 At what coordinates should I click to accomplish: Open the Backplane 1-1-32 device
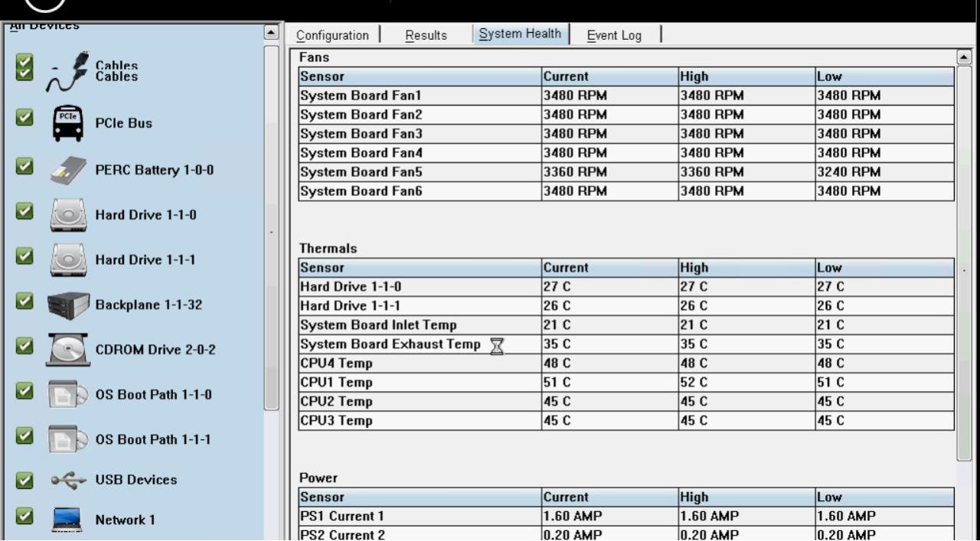[67, 305]
